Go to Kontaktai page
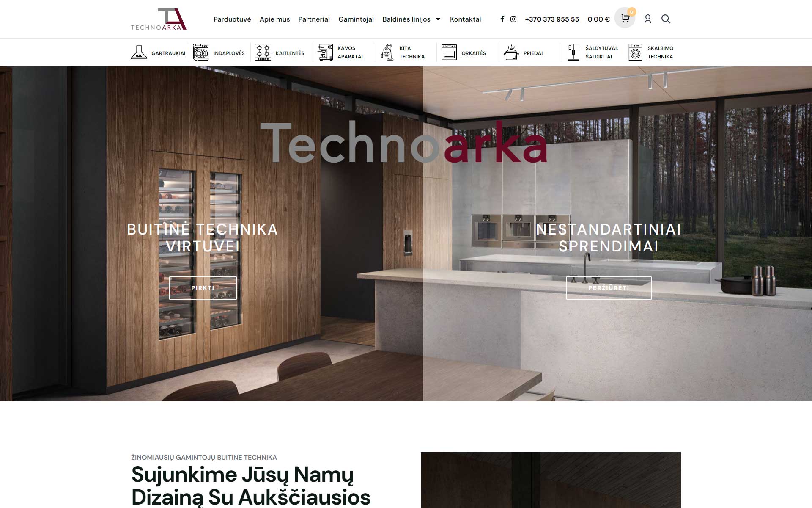Screen dimensions: 812x508 click(466, 19)
